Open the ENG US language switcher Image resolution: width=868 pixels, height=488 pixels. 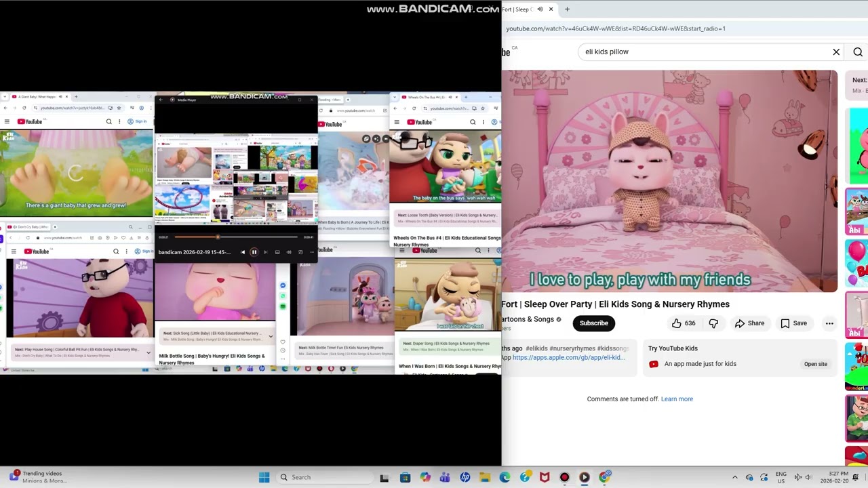tap(781, 477)
